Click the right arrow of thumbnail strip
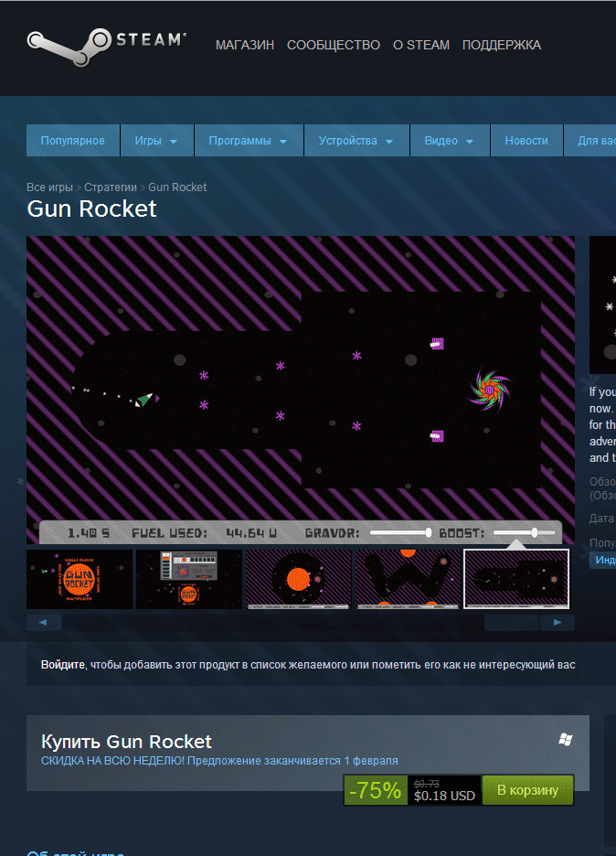616x856 pixels. [558, 623]
